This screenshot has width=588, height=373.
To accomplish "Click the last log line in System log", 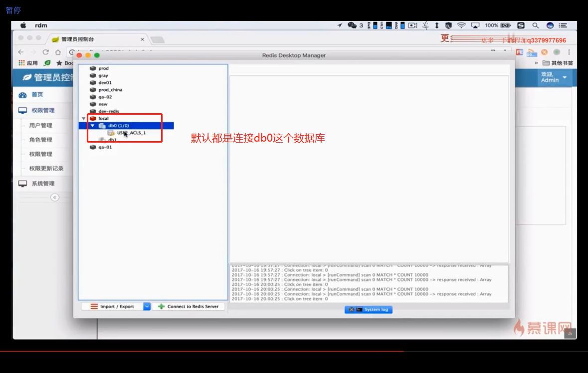I will point(279,299).
